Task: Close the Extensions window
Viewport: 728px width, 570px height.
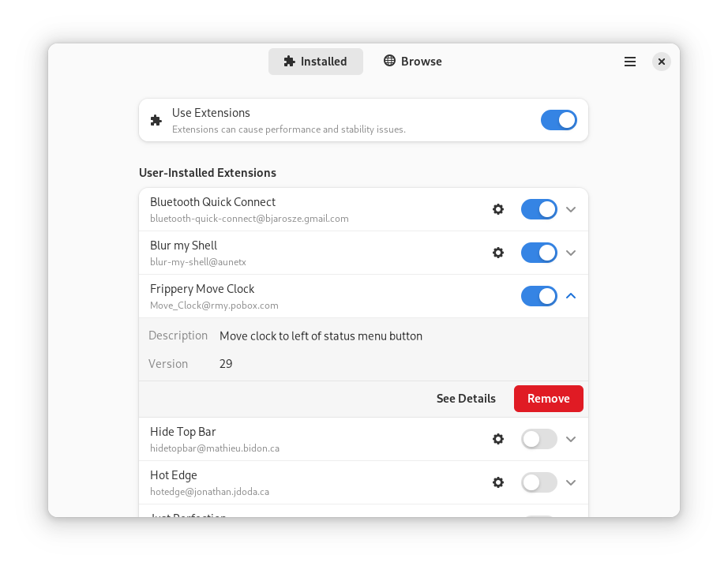Action: tap(661, 62)
